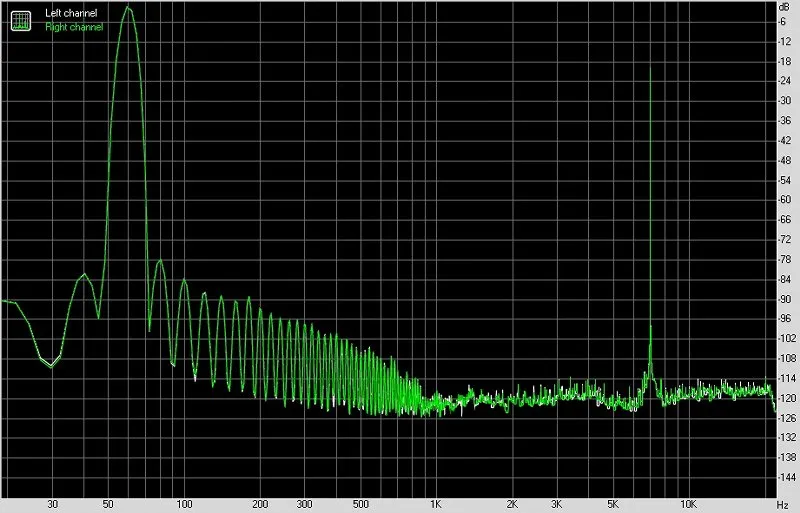Click the 500 Hz frequency axis label
This screenshot has width=800, height=513.
(361, 504)
